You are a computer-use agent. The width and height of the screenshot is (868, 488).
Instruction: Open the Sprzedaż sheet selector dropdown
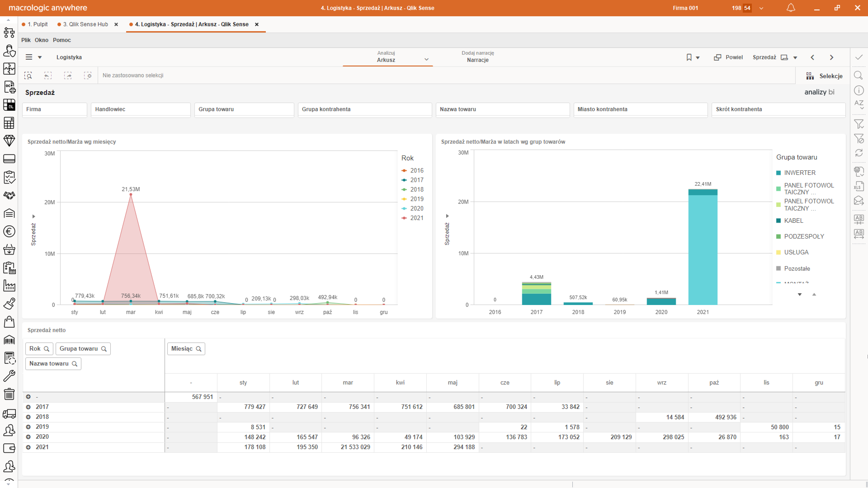pos(795,58)
